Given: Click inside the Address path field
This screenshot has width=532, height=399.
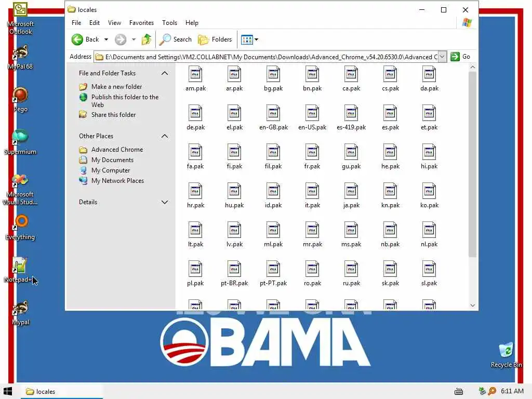Looking at the screenshot, I should coord(266,57).
